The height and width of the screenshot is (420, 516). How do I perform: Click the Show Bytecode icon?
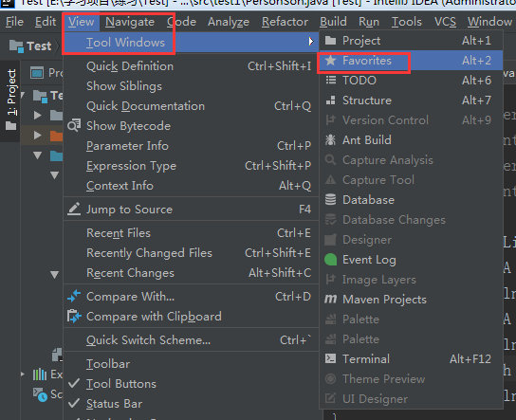(74, 125)
